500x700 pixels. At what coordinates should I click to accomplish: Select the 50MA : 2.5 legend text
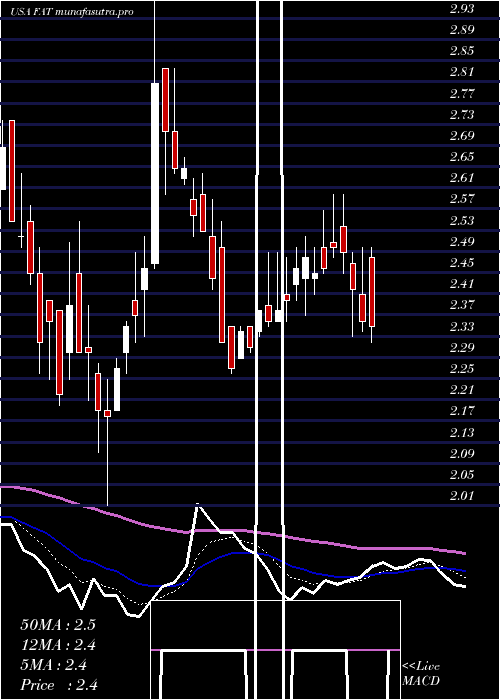pyautogui.click(x=58, y=625)
